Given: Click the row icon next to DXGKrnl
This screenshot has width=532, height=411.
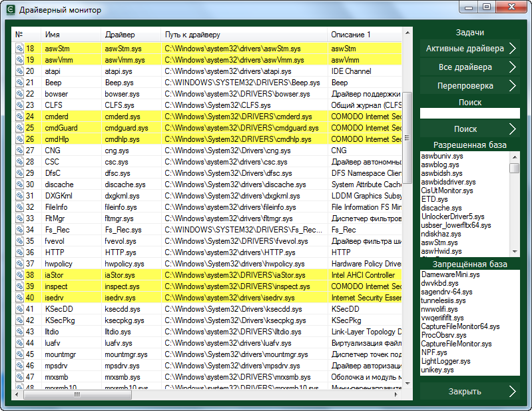Looking at the screenshot, I should pos(19,196).
